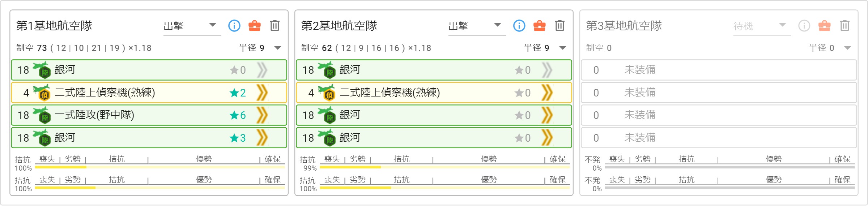The height and width of the screenshot is (206, 868).
Task: Click proficiency chevrons on 一式陸攻(野中隊)
Action: click(x=262, y=115)
